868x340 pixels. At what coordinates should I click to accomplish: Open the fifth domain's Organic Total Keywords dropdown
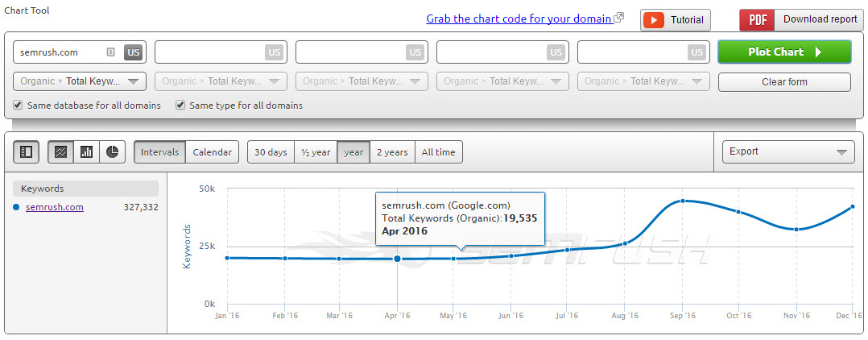click(644, 81)
